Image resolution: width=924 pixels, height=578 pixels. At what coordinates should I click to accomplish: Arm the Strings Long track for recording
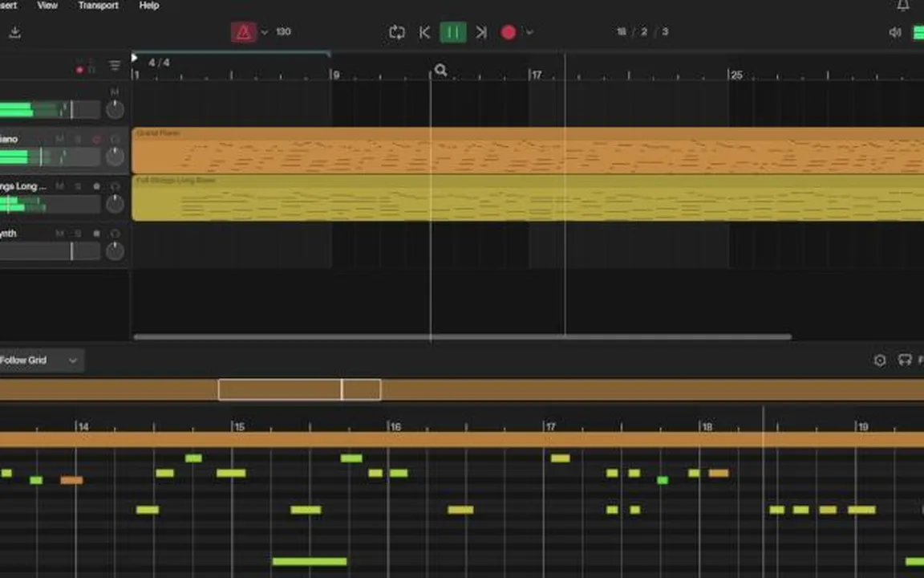(x=96, y=186)
